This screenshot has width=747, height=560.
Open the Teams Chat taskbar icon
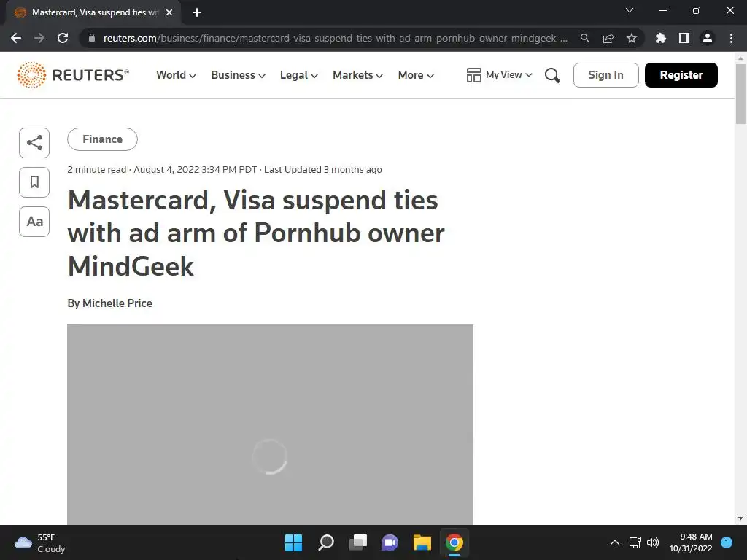click(x=390, y=542)
